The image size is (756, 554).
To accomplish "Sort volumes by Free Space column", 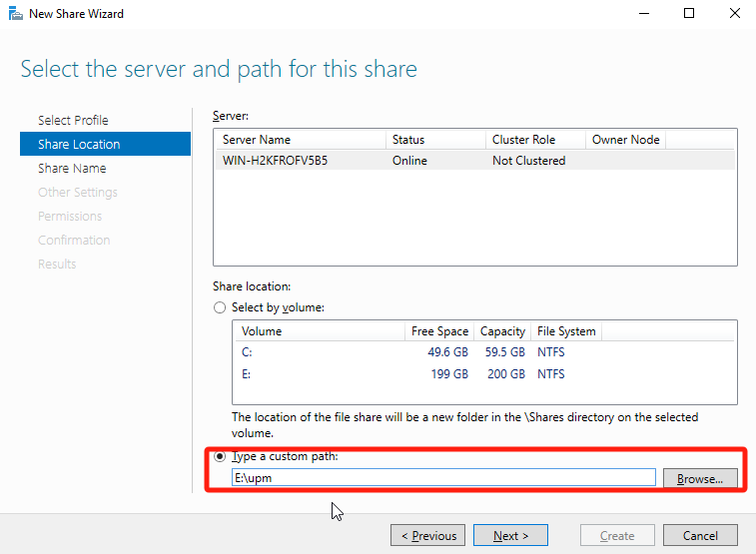I will tap(439, 331).
